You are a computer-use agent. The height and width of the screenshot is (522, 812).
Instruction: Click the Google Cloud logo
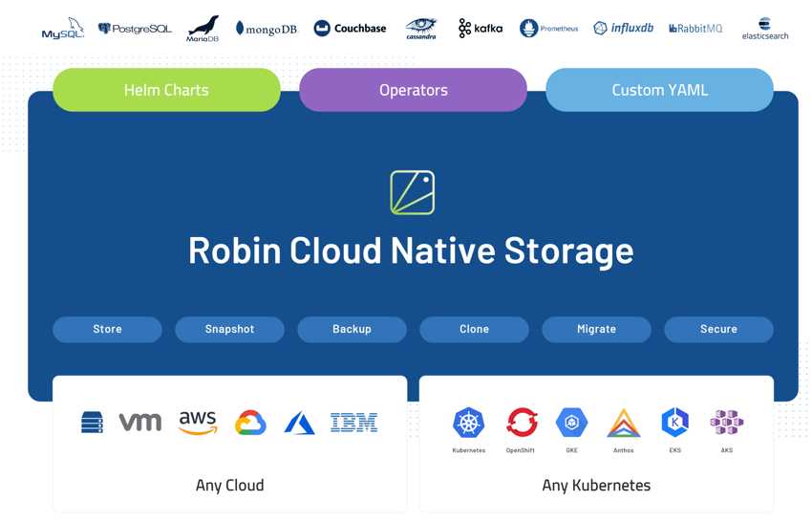[x=250, y=423]
